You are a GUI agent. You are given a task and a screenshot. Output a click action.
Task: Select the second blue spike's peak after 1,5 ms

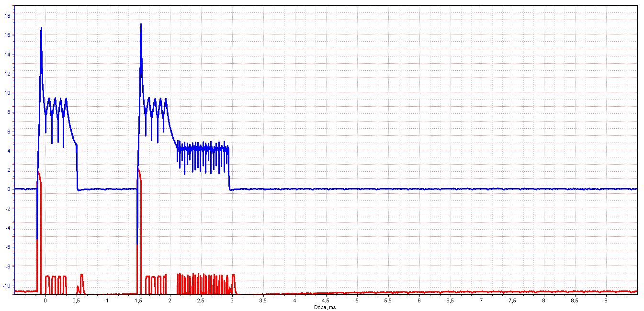[141, 24]
